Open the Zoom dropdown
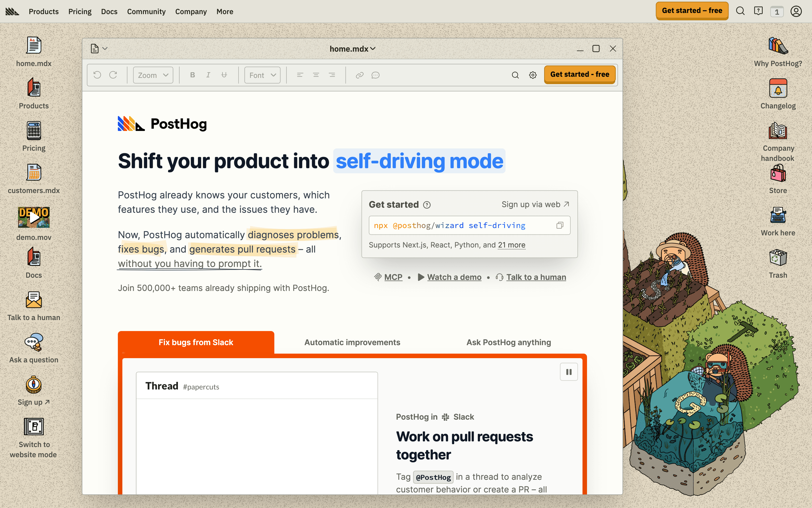Image resolution: width=812 pixels, height=508 pixels. [x=153, y=75]
